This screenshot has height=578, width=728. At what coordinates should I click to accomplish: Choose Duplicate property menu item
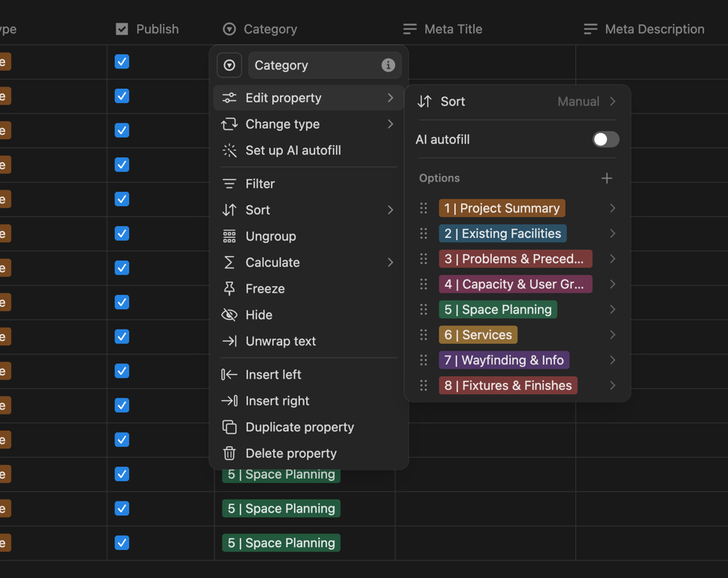point(299,427)
